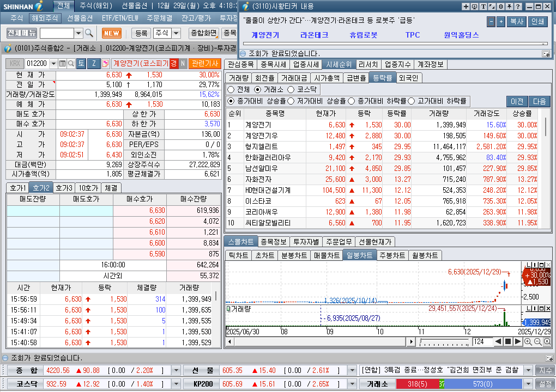Select 고가대비 하락률 radio option
The width and height of the screenshot is (556, 392).
412,101
